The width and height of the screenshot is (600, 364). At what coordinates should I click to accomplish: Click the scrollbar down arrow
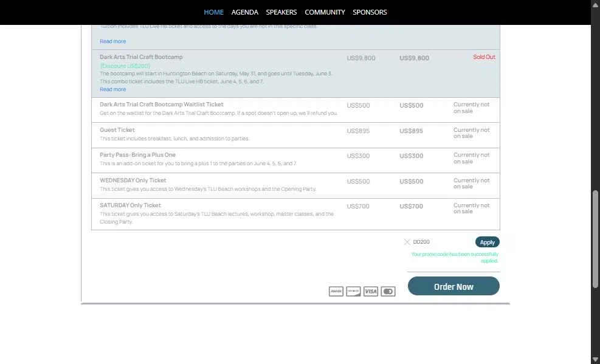(595, 359)
